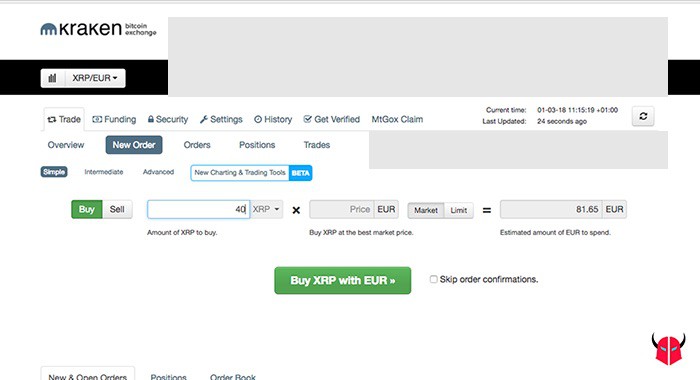Click the Kraken logo
Viewport: 700px width, 380px height.
[x=98, y=29]
